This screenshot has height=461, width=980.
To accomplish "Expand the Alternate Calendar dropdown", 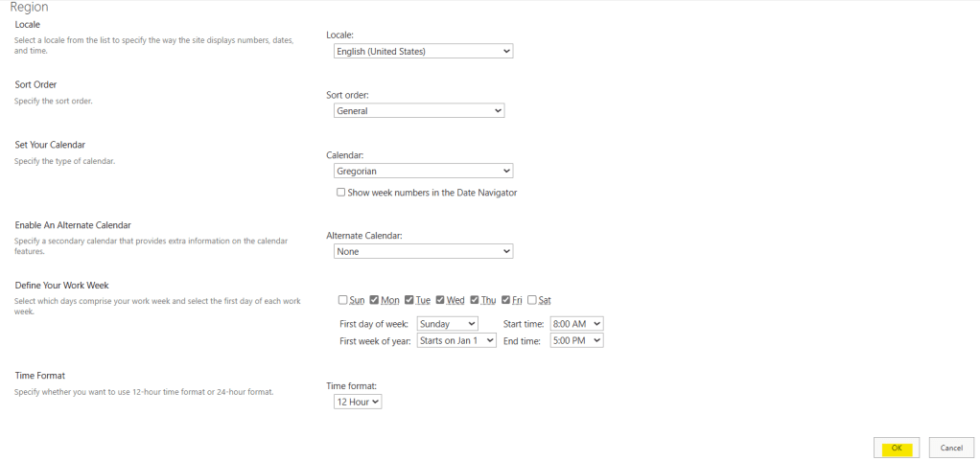I will coord(423,251).
